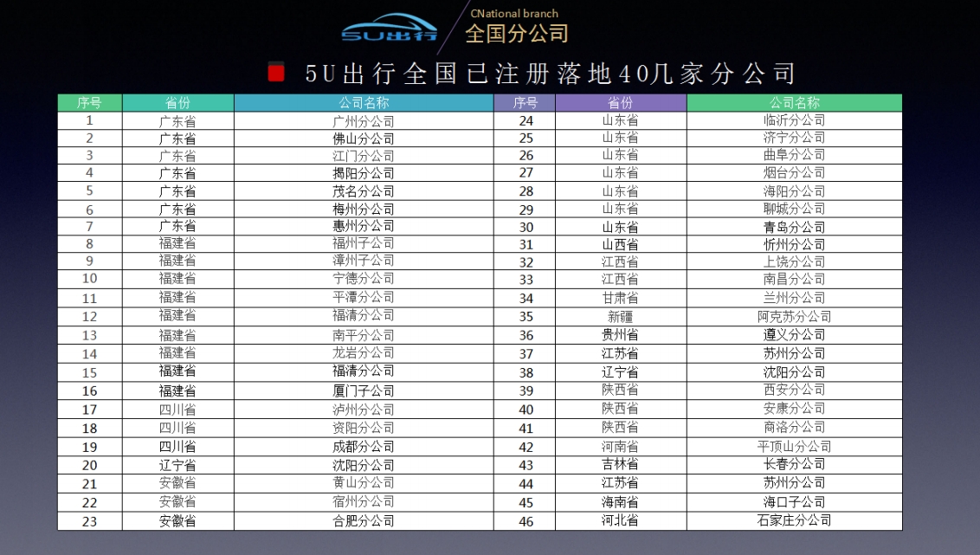
Task: Click the 黄山分公司 cell
Action: (364, 483)
